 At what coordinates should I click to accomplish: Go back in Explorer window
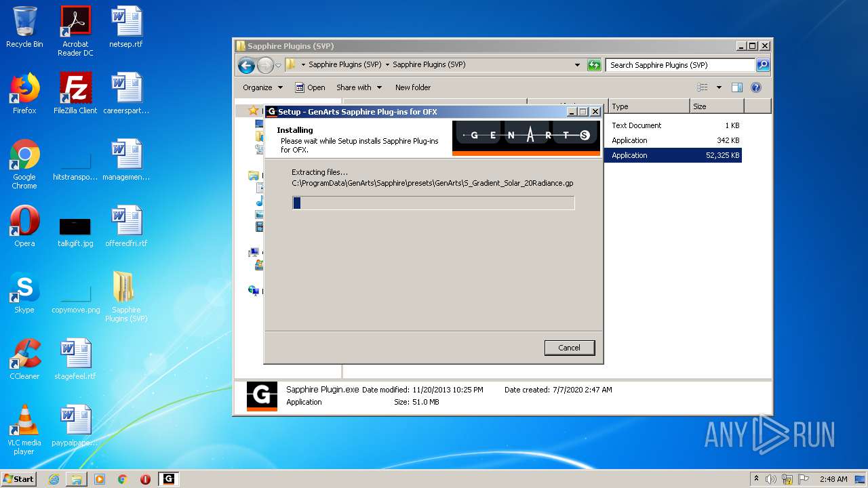click(247, 65)
